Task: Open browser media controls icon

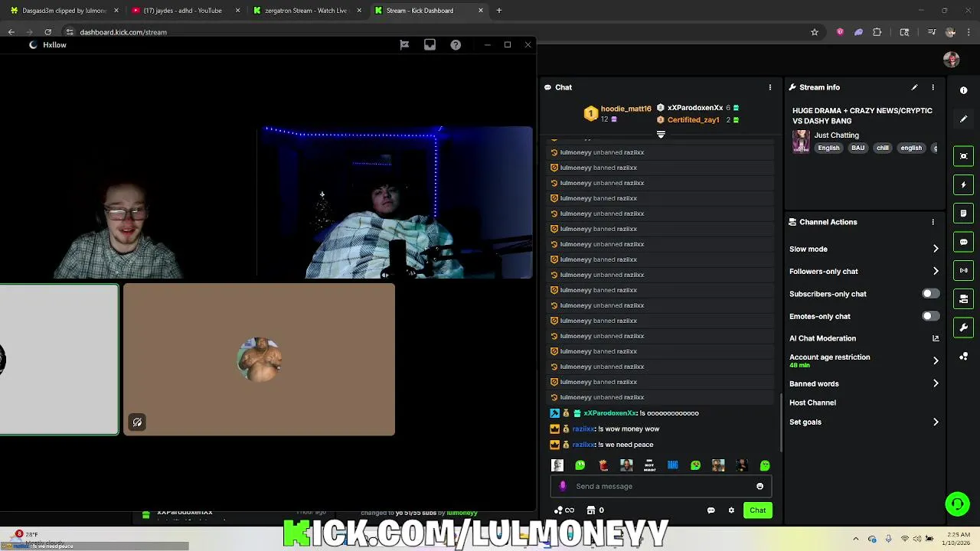Action: (x=932, y=32)
